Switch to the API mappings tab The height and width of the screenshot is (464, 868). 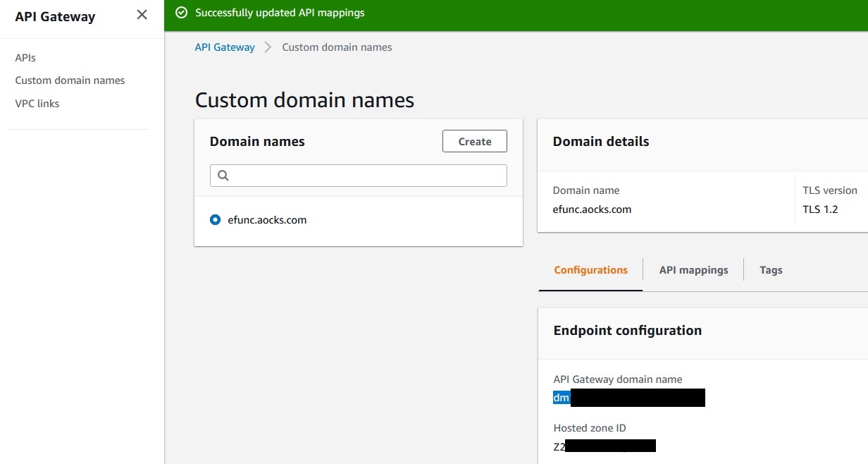tap(694, 270)
